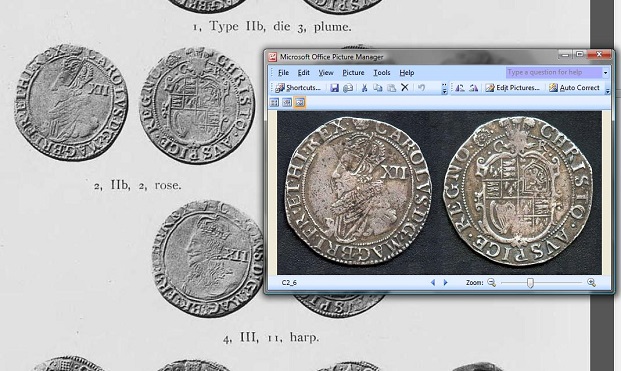Click the Print icon in toolbar
Image resolution: width=621 pixels, height=371 pixels.
click(348, 88)
